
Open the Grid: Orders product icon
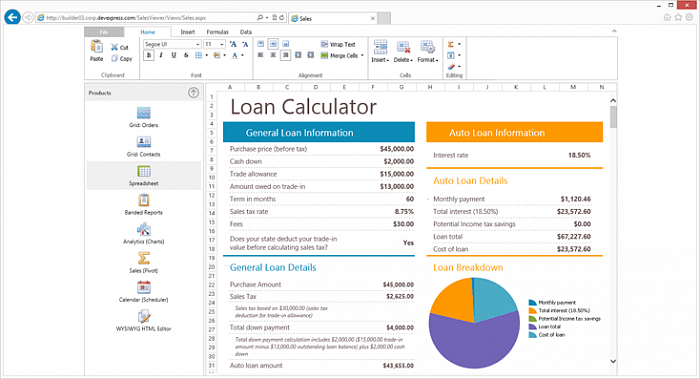[x=143, y=113]
